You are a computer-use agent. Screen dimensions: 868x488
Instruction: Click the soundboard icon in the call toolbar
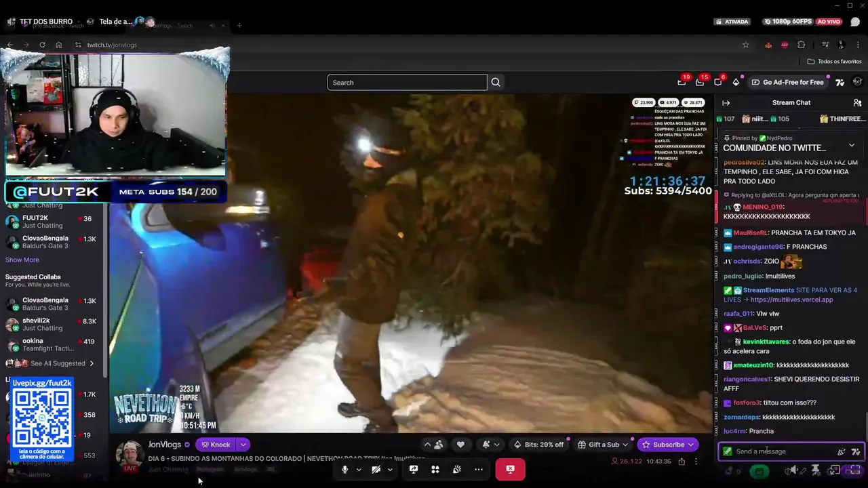[x=457, y=469]
